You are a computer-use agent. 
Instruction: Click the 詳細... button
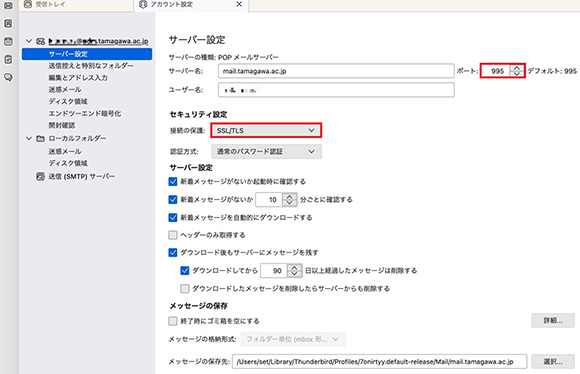pyautogui.click(x=553, y=321)
